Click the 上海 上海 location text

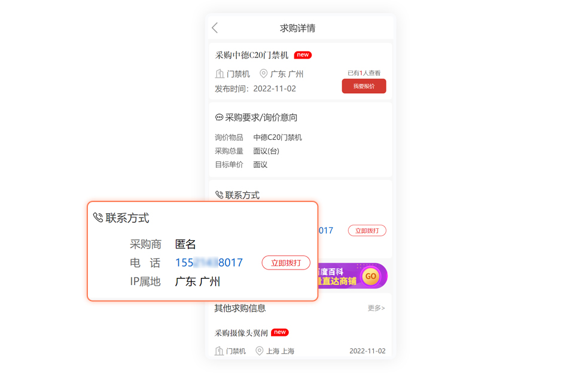[280, 351]
